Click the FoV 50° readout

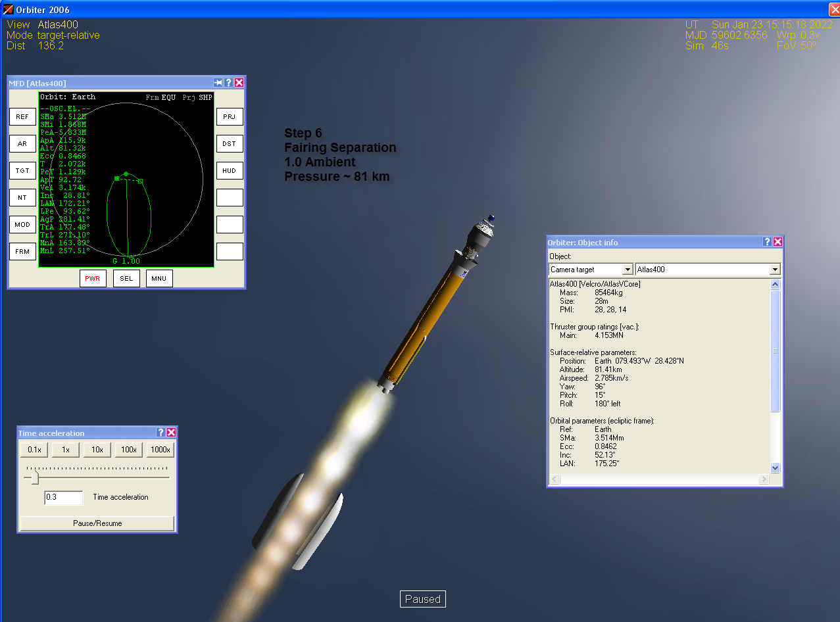pyautogui.click(x=797, y=46)
